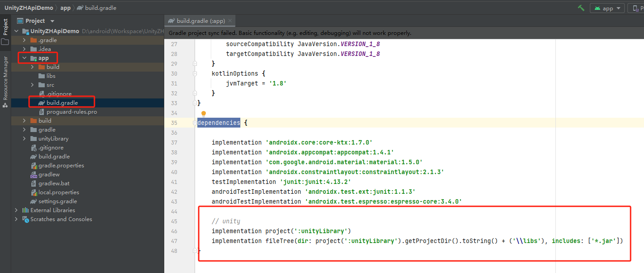Select the .gradle folder row
Screen dimensions: 644x273
88,40
